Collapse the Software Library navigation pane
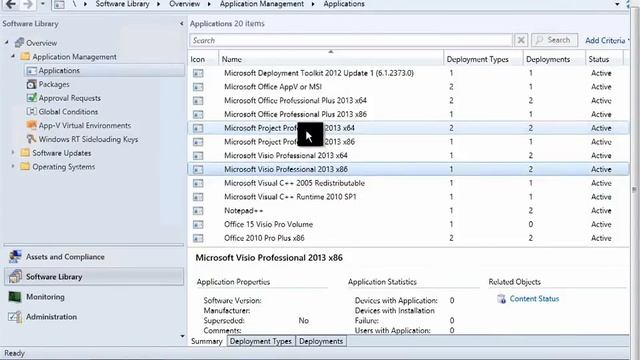 click(181, 24)
